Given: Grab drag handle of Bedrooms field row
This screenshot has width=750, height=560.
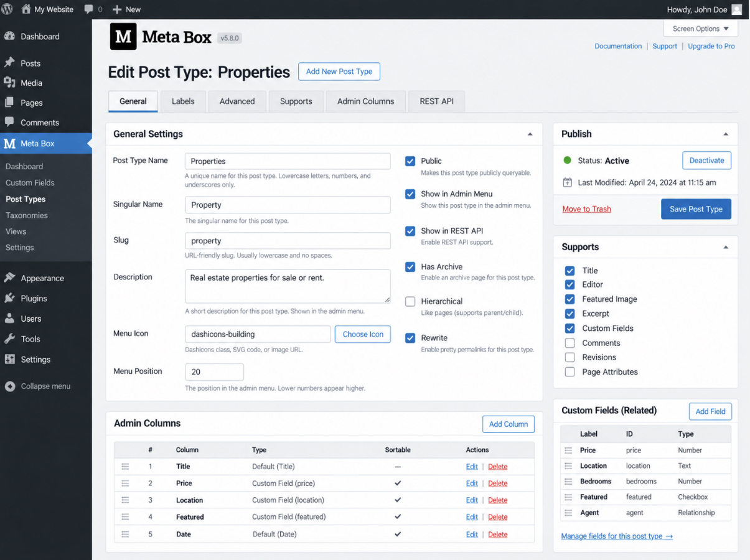Looking at the screenshot, I should [x=568, y=482].
